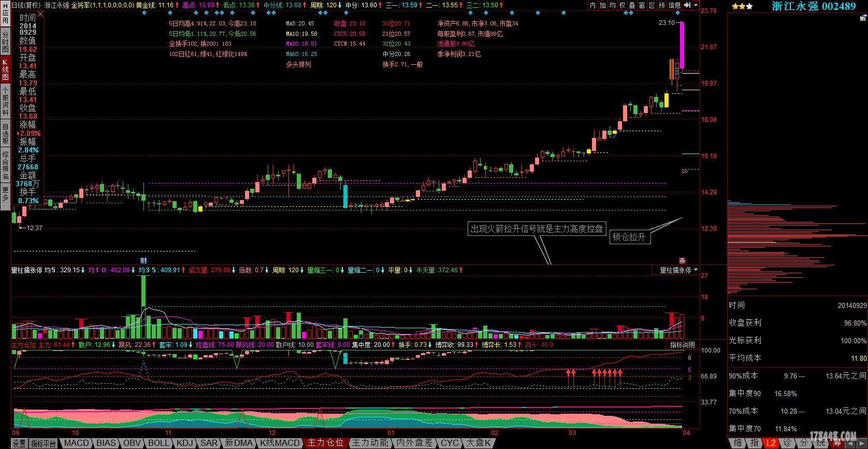Open the 个股资料 sidebar tab
This screenshot has width=868, height=449.
point(5,101)
